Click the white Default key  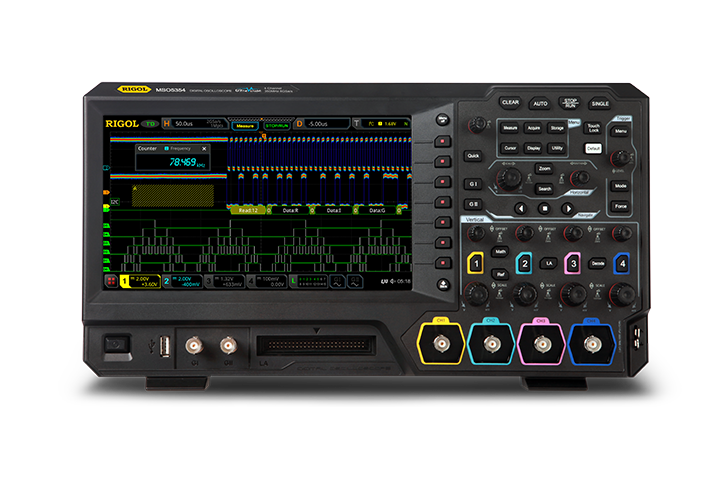coord(593,148)
